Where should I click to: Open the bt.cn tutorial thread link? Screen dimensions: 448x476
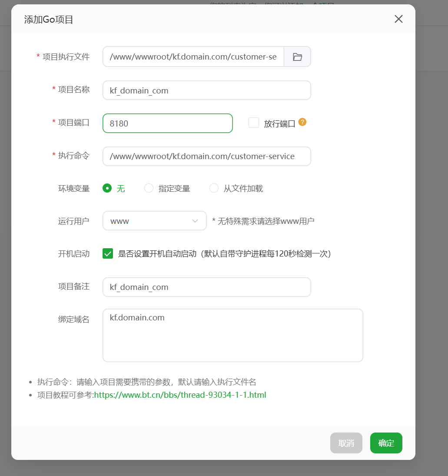pyautogui.click(x=180, y=395)
